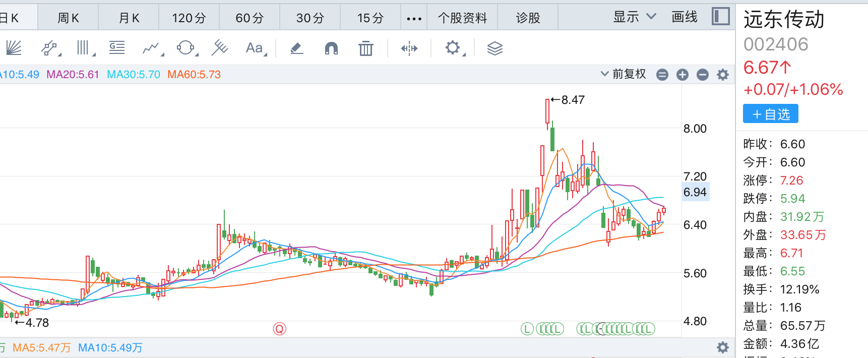Click the MA60 orange indicator label
Screen dimensions: 868x358
coord(194,75)
